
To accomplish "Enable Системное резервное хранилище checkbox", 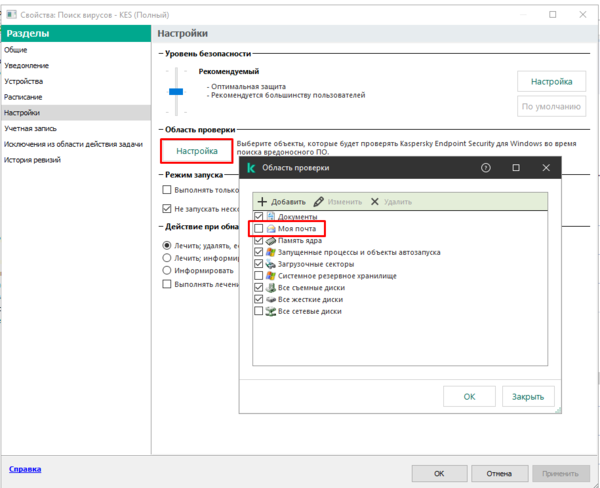I will tap(259, 276).
